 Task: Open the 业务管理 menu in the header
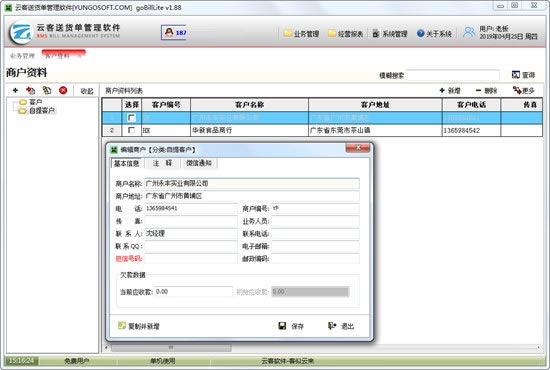(x=302, y=34)
